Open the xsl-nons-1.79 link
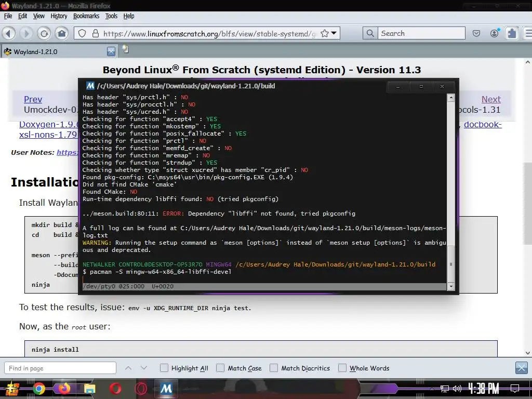 click(48, 135)
